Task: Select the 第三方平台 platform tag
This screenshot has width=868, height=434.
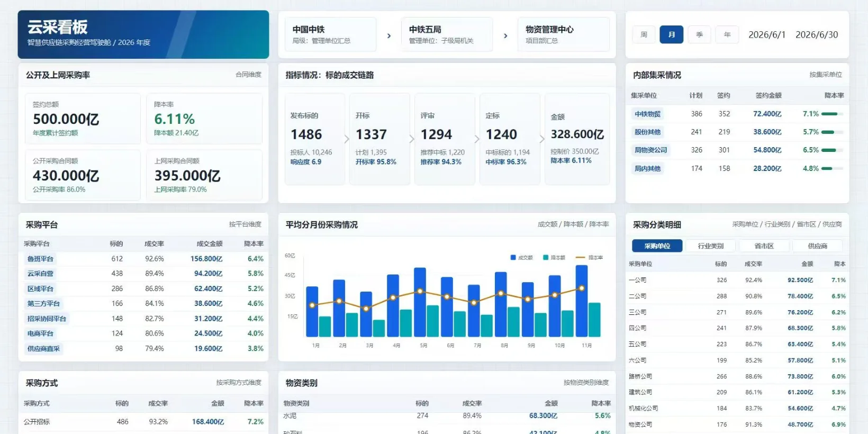Action: [x=43, y=304]
